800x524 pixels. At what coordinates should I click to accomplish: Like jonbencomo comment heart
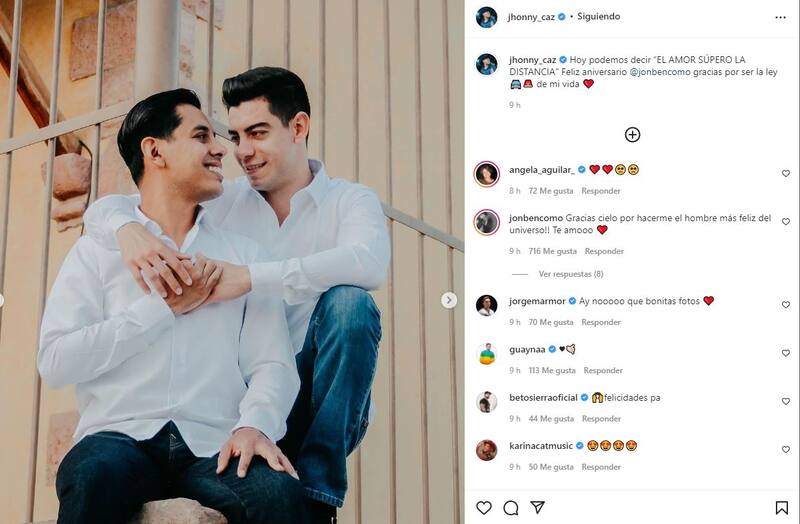786,222
